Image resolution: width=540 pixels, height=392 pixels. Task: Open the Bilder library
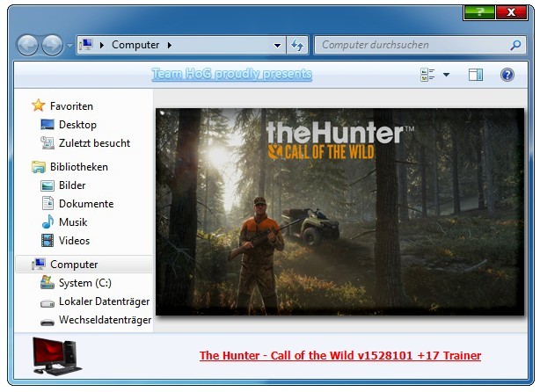(x=72, y=185)
